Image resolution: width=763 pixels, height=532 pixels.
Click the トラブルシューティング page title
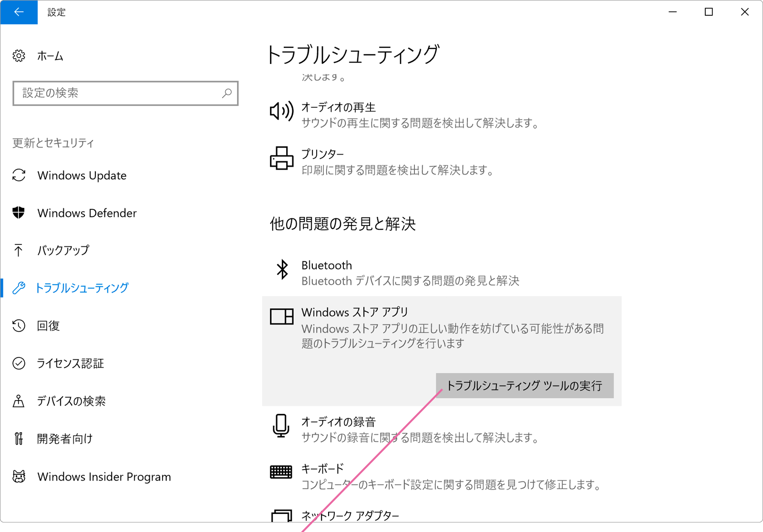[352, 54]
